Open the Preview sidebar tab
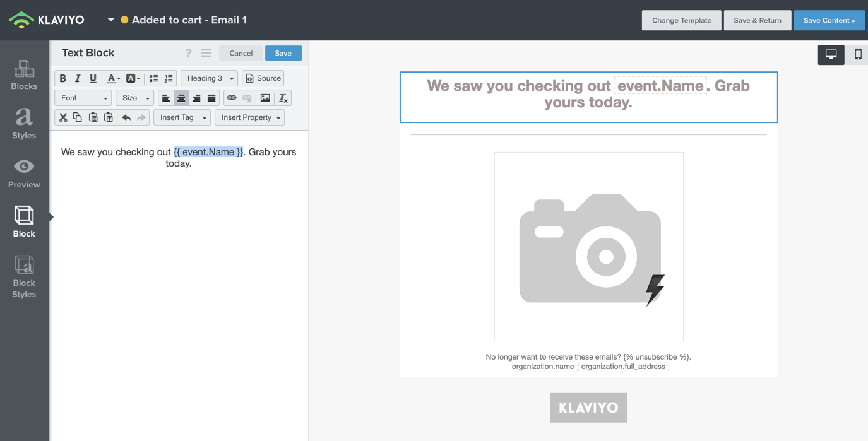Image resolution: width=868 pixels, height=441 pixels. [24, 173]
